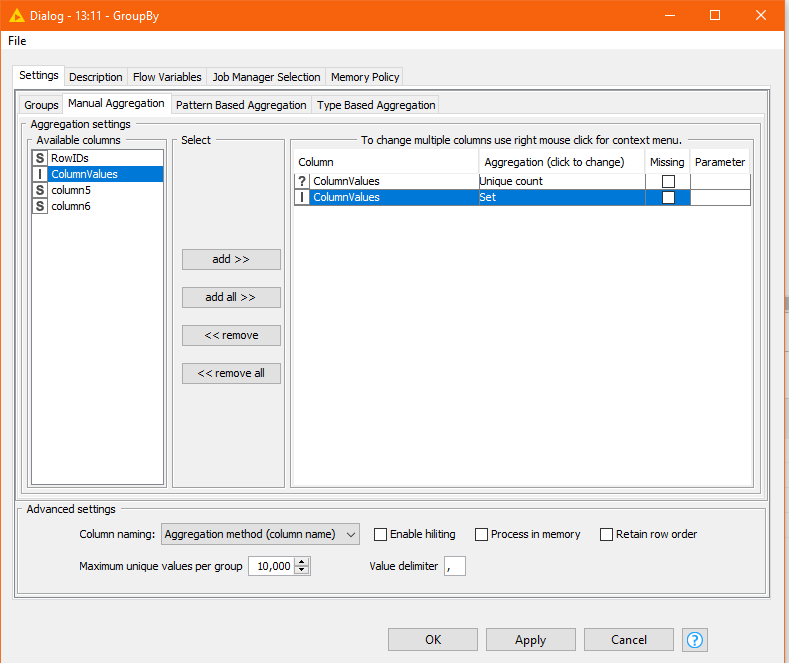The height and width of the screenshot is (663, 789).
Task: Switch to the Groups sub-tab
Action: point(41,105)
